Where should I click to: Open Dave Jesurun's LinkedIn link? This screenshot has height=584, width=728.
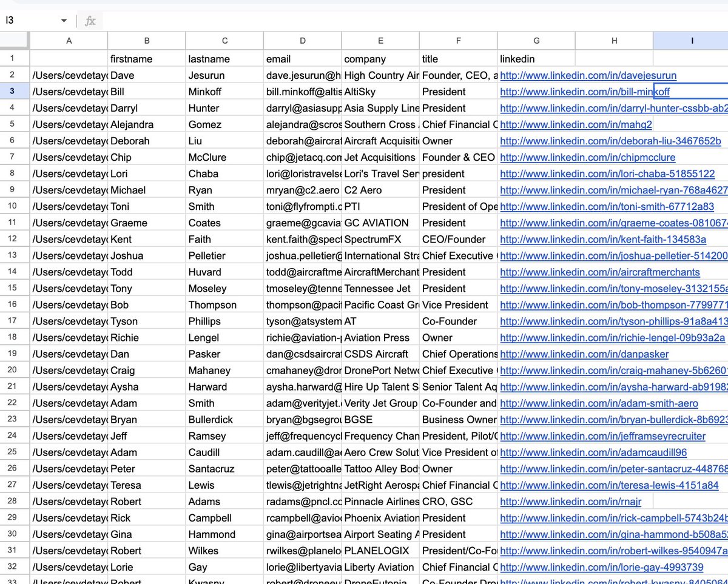click(x=588, y=76)
